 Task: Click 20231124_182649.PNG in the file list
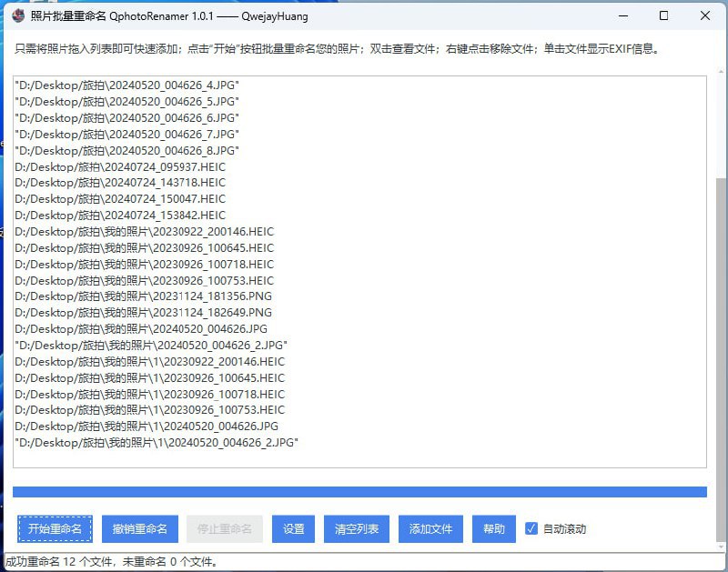146,314
